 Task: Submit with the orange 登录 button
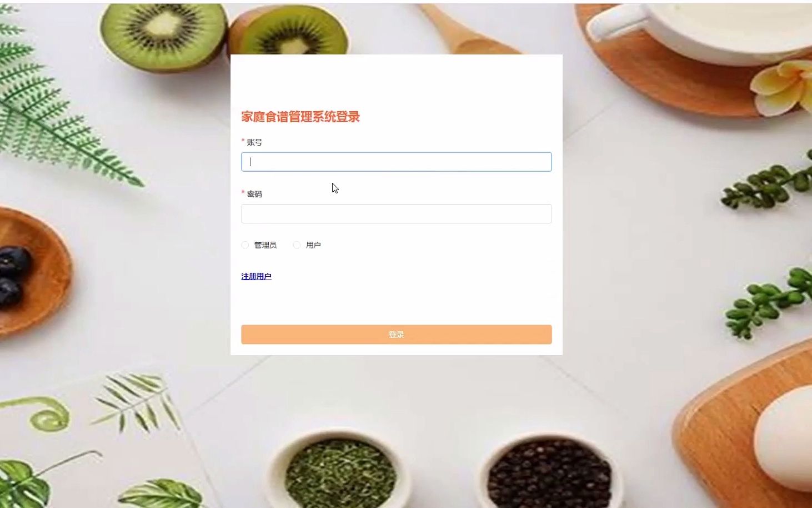396,334
